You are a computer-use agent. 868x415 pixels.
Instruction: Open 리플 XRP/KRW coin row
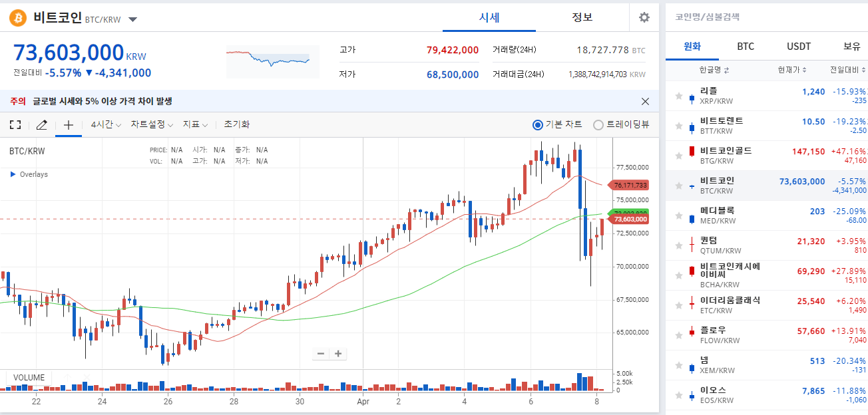click(767, 96)
